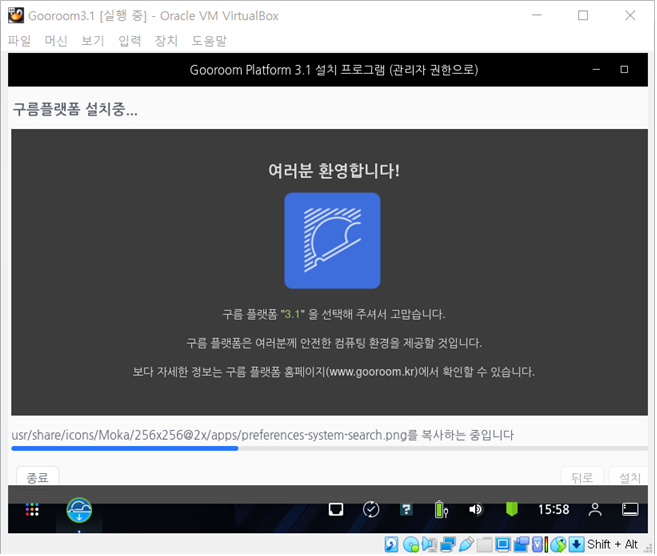Screen dimensions: 657x556
Task: Click the 구름플랫폼 설치중... title
Action: point(75,109)
